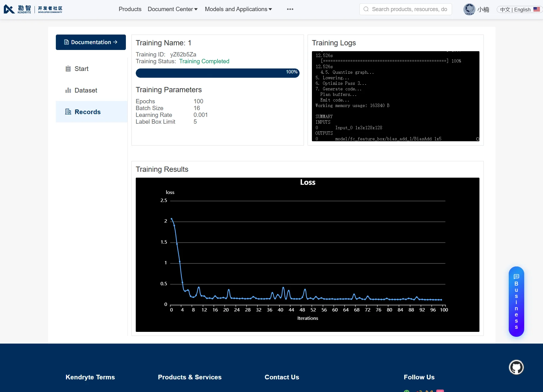Select the Records tab in sidebar
The height and width of the screenshot is (392, 543).
(x=92, y=112)
